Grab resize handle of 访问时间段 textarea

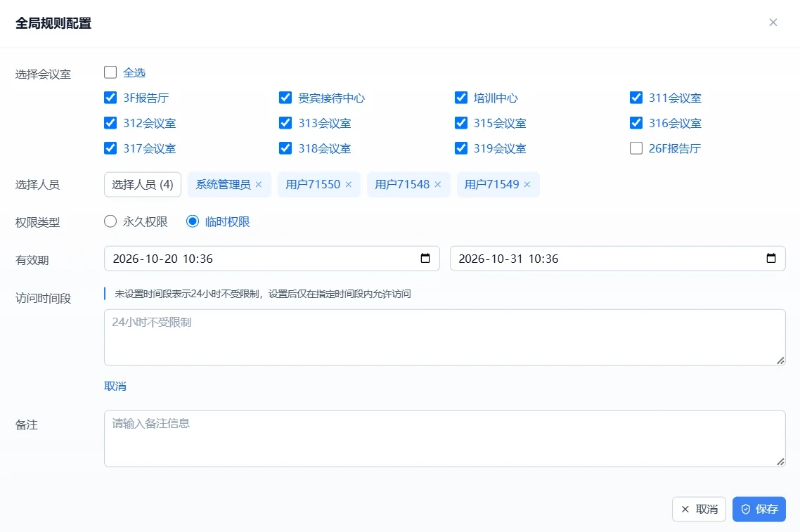(x=780, y=361)
